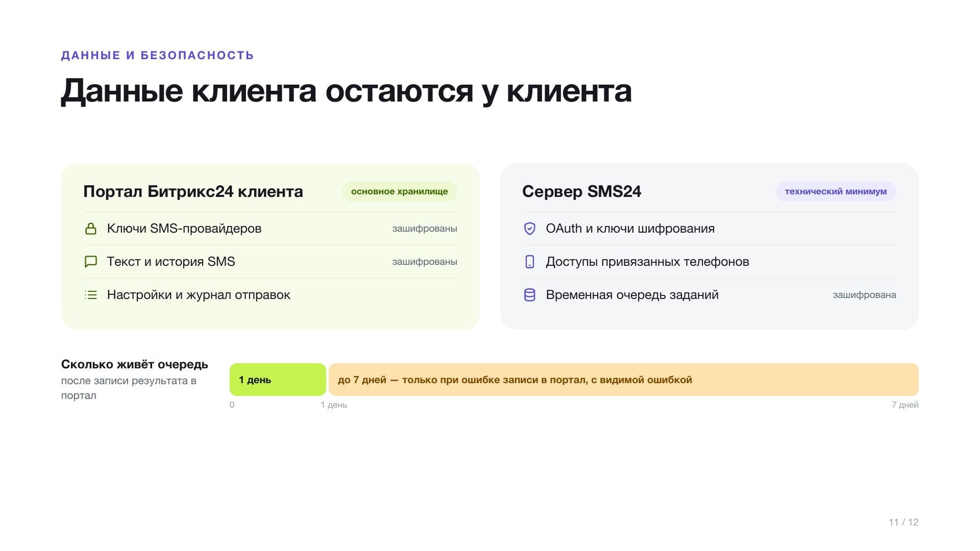Screen dimensions: 980x551
Task: Click the orange 'до 7 дней' bar segment
Action: tap(624, 380)
